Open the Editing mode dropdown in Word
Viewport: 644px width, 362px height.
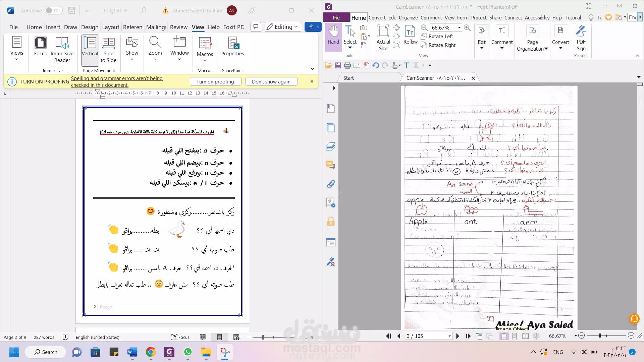point(282,27)
